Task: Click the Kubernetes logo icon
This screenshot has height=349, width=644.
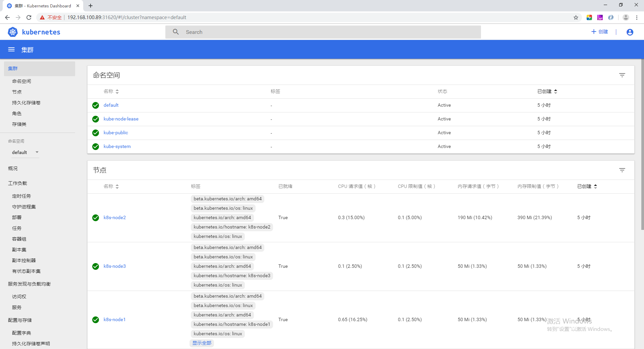Action: [13, 32]
